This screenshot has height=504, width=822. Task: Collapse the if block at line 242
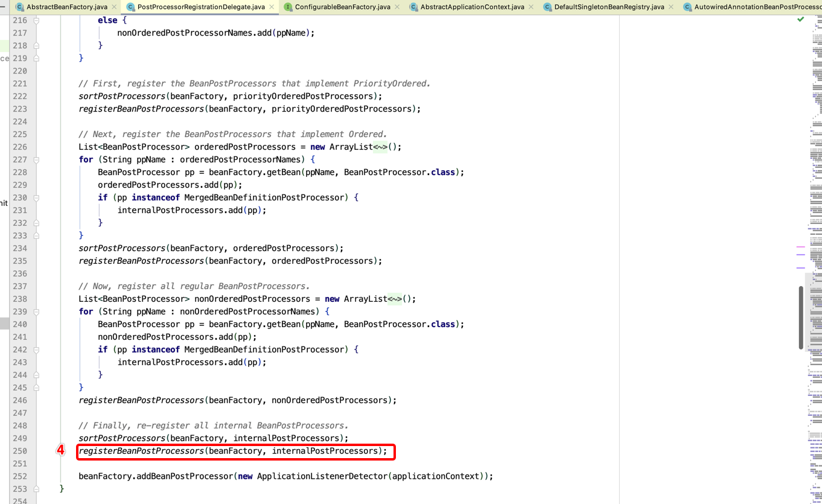coord(36,349)
